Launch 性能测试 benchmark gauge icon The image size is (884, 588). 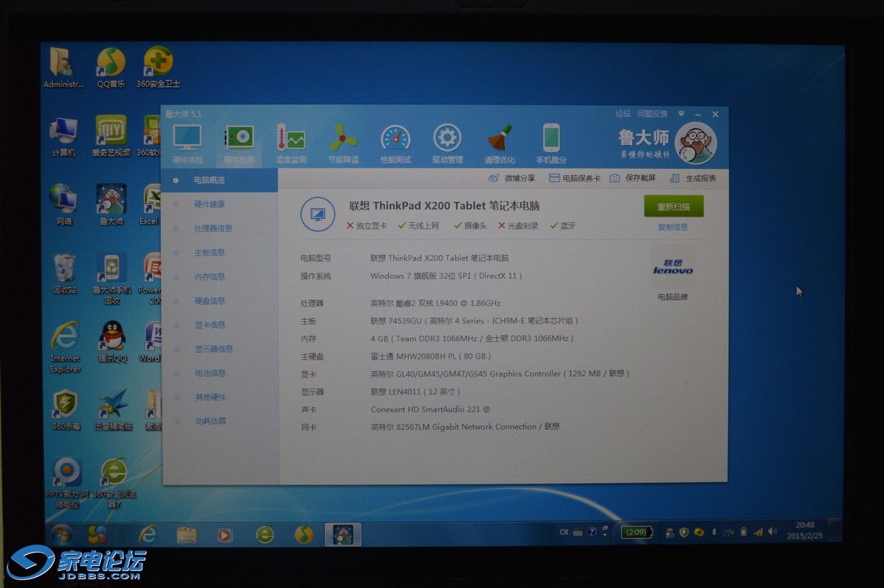[395, 140]
